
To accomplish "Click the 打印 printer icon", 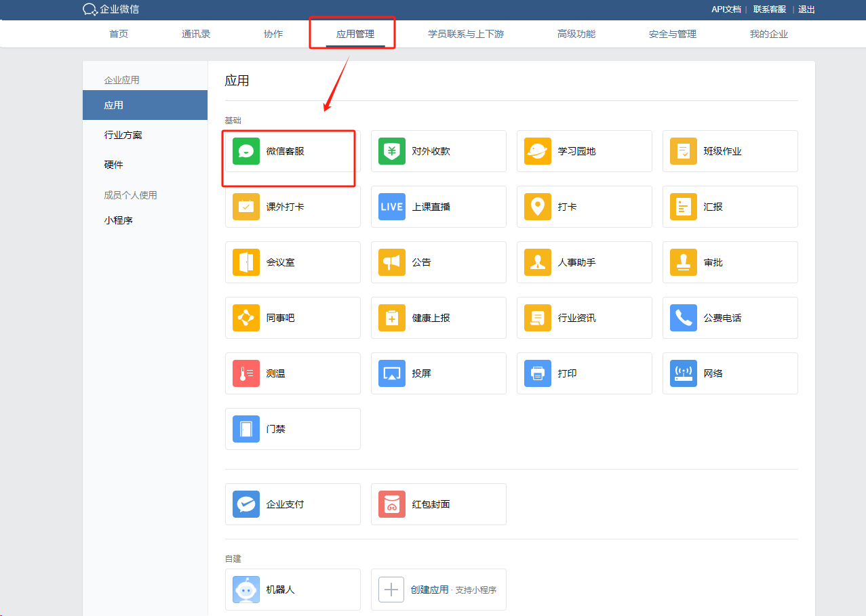I will 538,373.
